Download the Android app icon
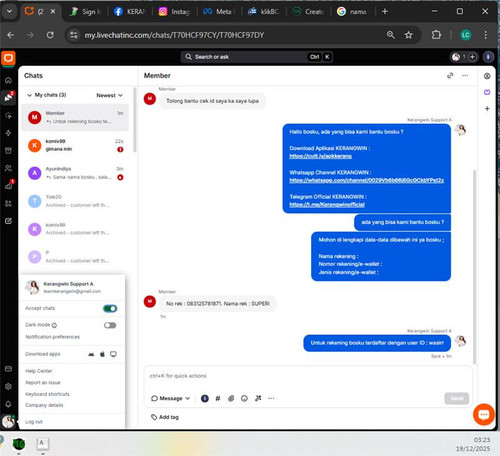 click(91, 354)
